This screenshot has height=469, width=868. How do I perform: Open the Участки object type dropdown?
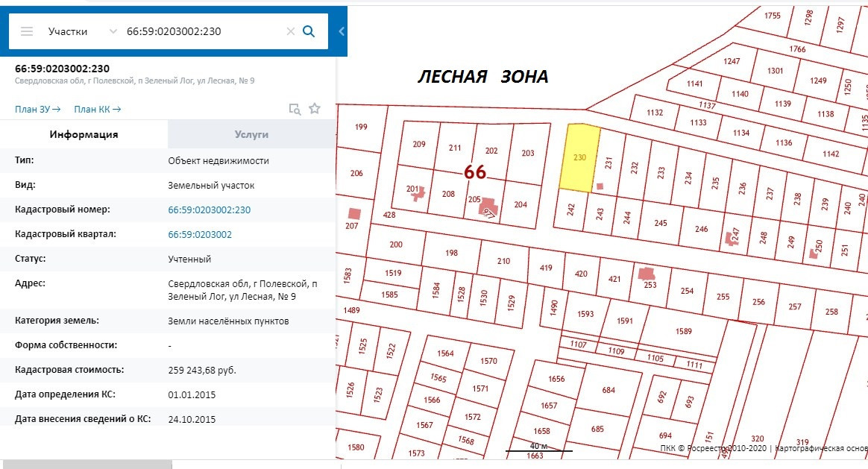(x=82, y=31)
